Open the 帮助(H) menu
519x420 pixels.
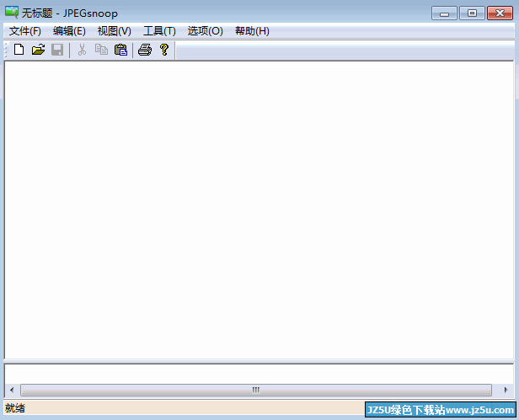point(252,31)
